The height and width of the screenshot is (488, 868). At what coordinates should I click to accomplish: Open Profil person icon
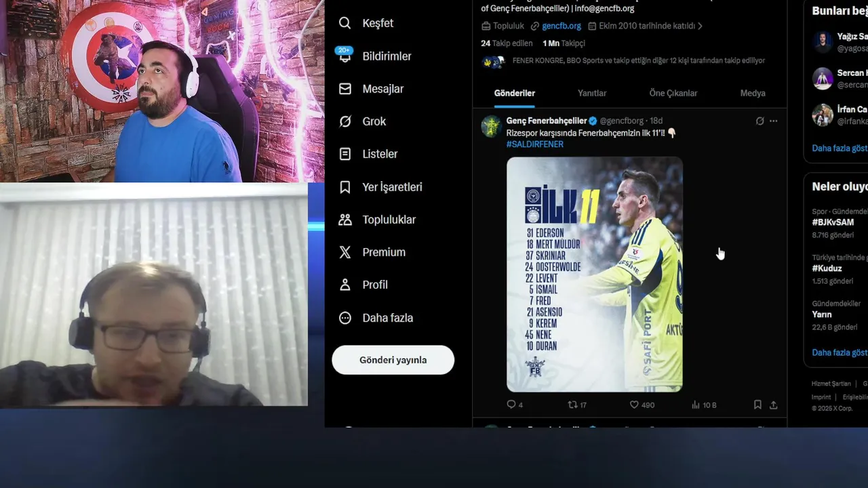[344, 285]
